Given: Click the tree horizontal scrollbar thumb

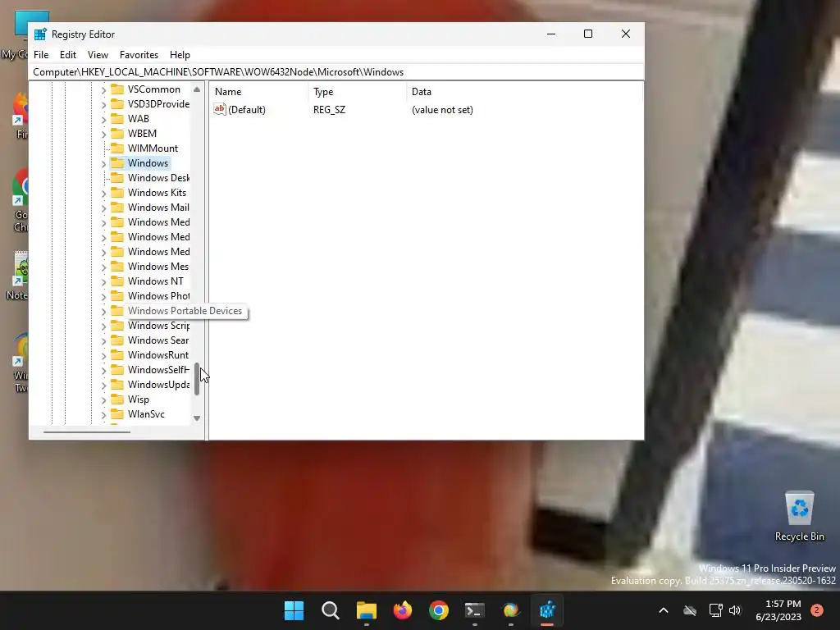Looking at the screenshot, I should [x=87, y=431].
